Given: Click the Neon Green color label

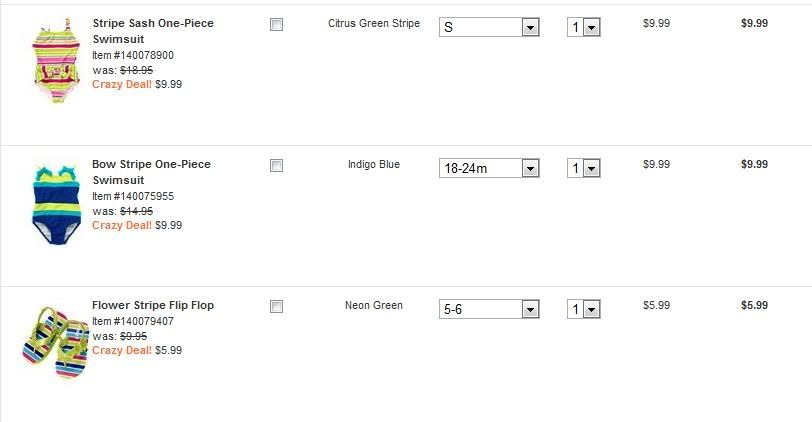Looking at the screenshot, I should (374, 305).
